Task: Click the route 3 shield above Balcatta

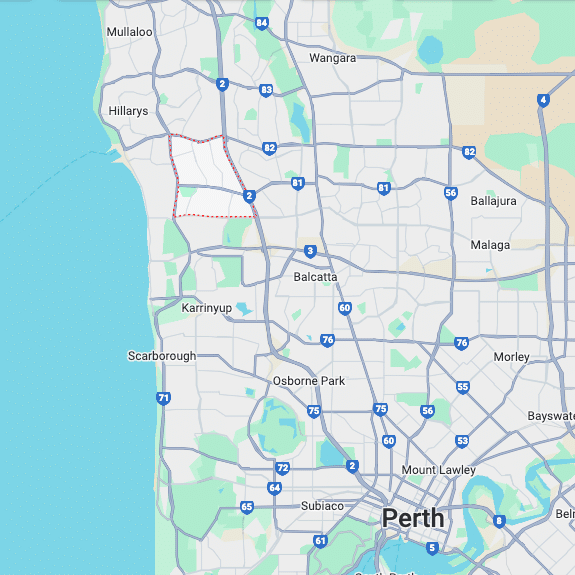Action: coord(310,251)
